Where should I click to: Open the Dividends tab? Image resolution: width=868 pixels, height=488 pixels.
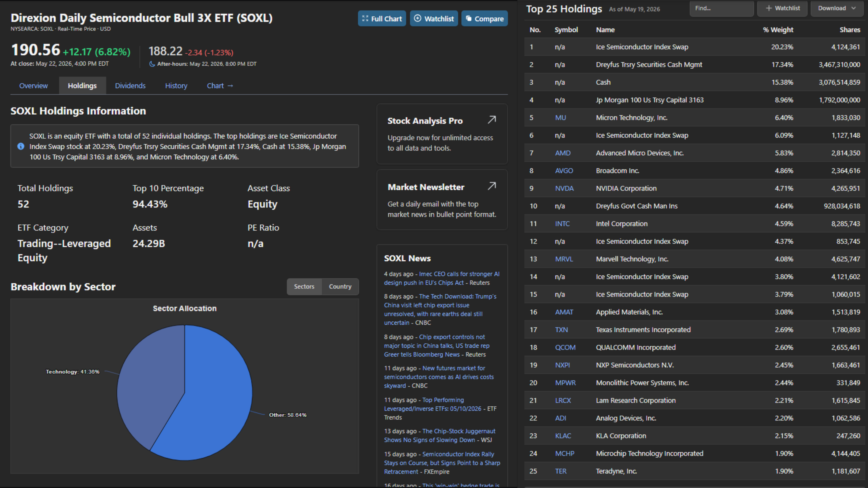[130, 86]
